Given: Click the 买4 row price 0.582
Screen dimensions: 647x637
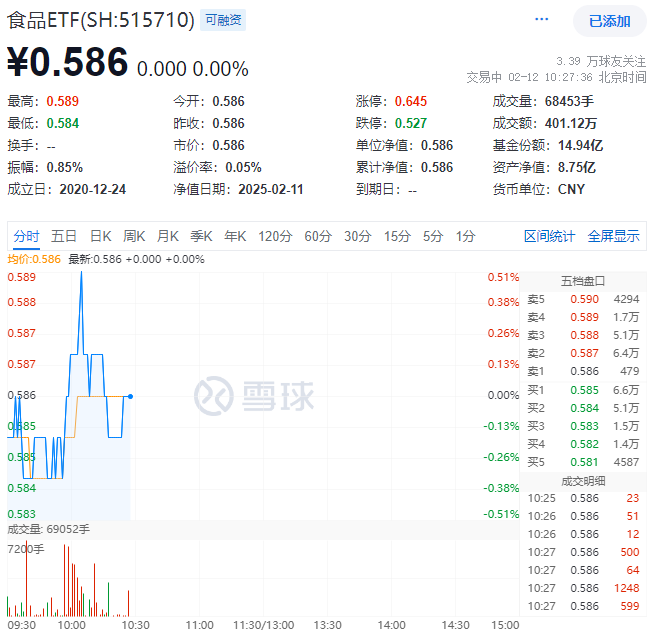Looking at the screenshot, I should tap(584, 444).
